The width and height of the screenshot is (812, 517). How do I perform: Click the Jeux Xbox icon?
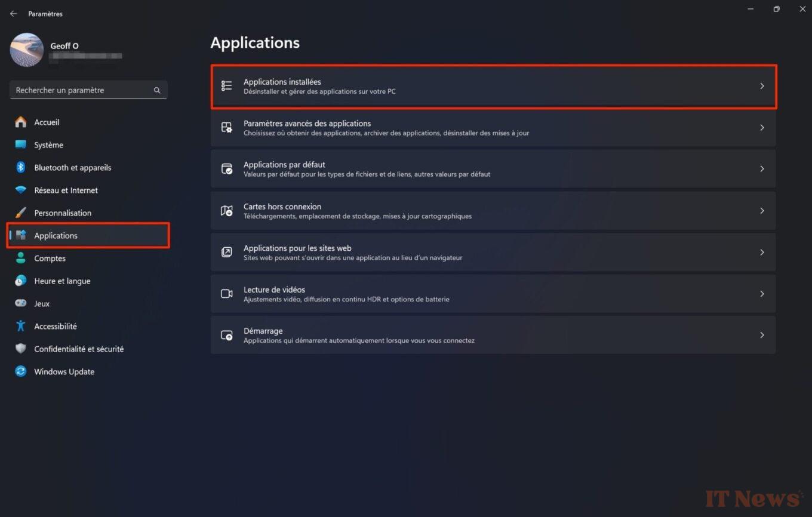(x=21, y=303)
